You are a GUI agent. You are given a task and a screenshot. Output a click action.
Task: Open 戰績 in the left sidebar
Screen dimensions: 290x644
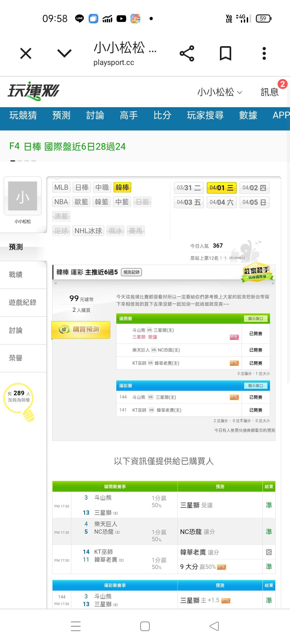(x=23, y=275)
